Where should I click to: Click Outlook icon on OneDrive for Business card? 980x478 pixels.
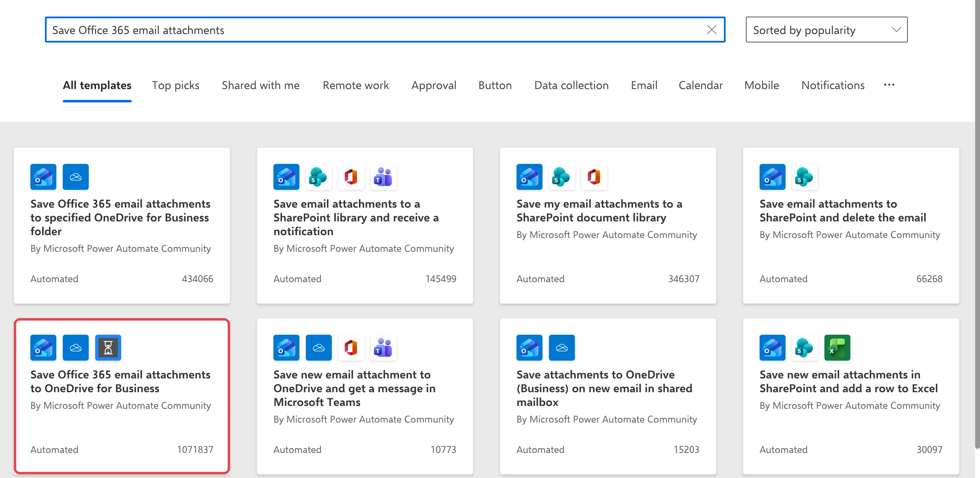tap(43, 348)
